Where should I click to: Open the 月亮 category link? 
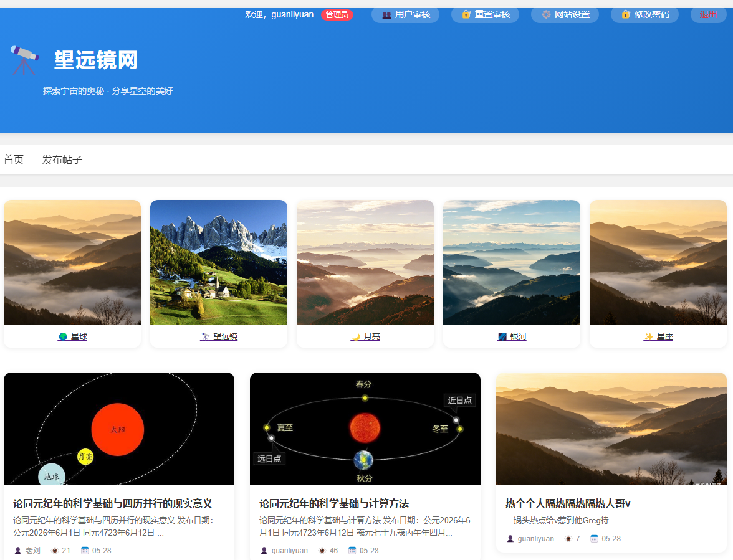(365, 336)
